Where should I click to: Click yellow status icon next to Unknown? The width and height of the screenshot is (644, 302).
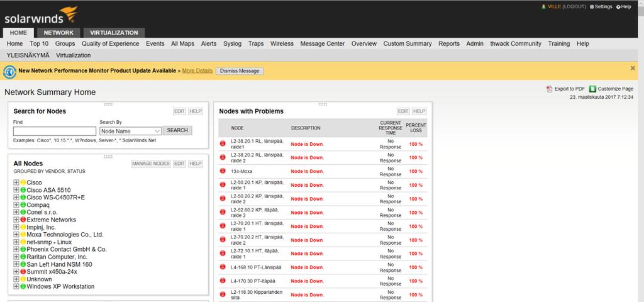click(x=23, y=279)
